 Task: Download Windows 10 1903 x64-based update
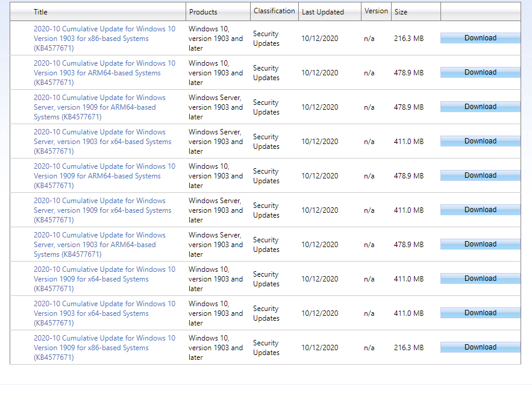480,313
